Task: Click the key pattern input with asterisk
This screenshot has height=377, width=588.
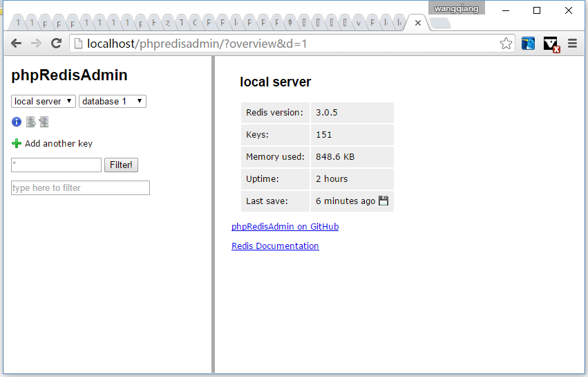Action: pyautogui.click(x=56, y=165)
